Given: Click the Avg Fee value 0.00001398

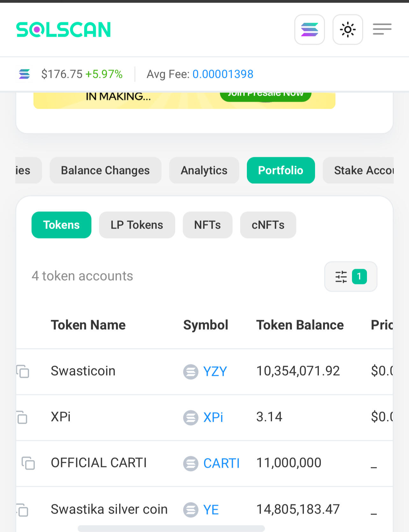Looking at the screenshot, I should click(x=223, y=74).
